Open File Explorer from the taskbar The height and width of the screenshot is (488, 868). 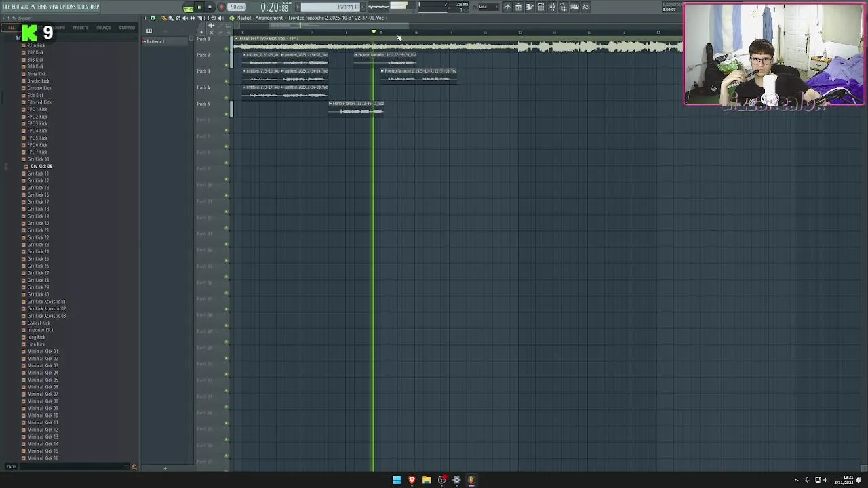pyautogui.click(x=427, y=480)
